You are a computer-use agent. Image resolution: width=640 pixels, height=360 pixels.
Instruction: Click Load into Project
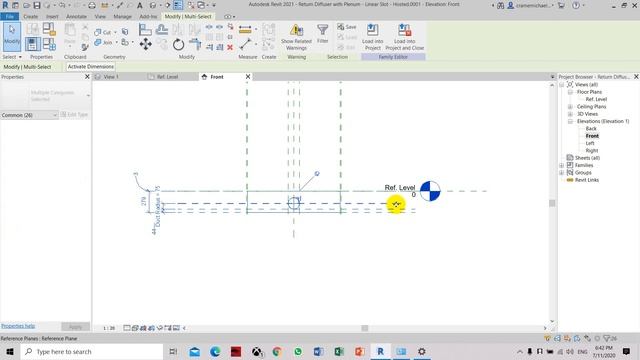click(373, 37)
